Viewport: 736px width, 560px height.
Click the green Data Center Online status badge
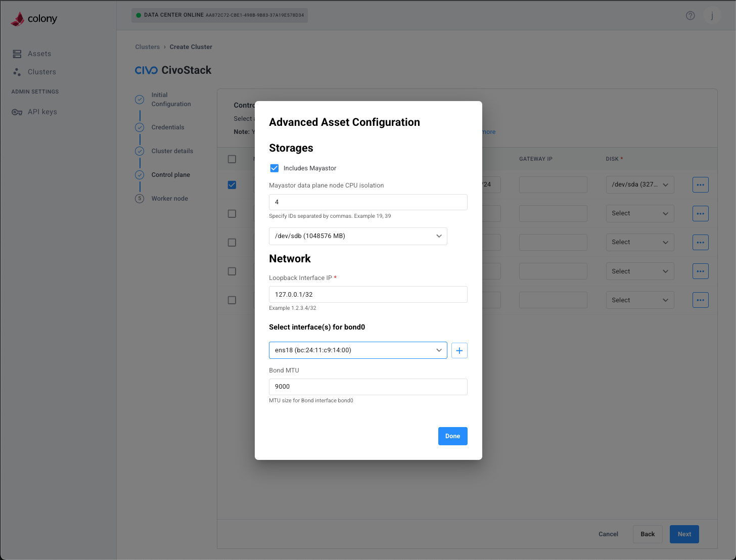click(x=219, y=15)
